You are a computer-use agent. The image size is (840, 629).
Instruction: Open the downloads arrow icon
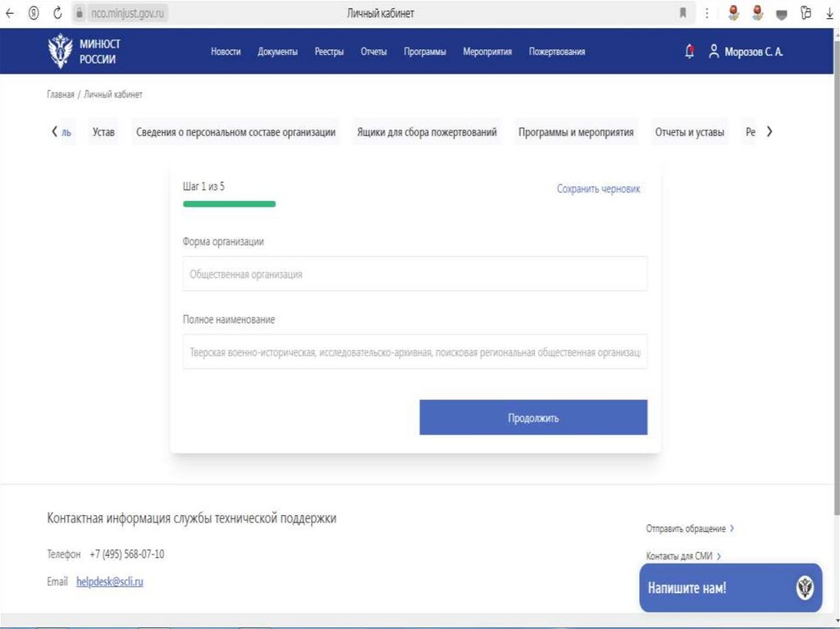click(x=830, y=13)
